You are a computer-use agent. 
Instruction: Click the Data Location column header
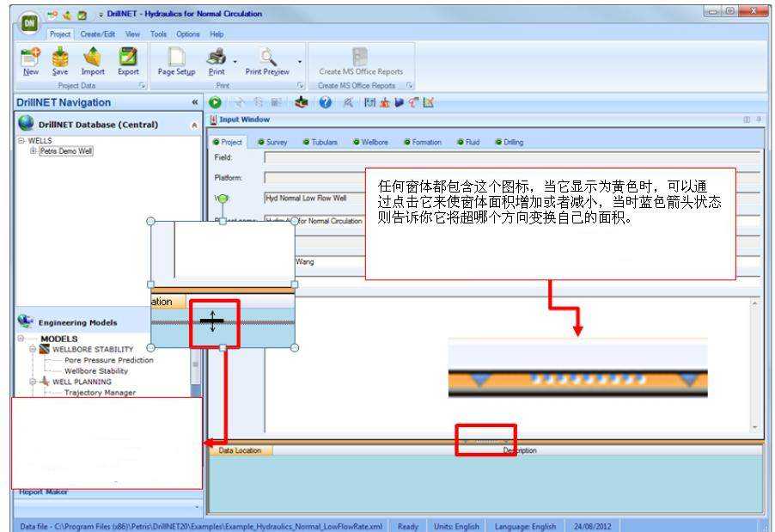click(x=240, y=450)
